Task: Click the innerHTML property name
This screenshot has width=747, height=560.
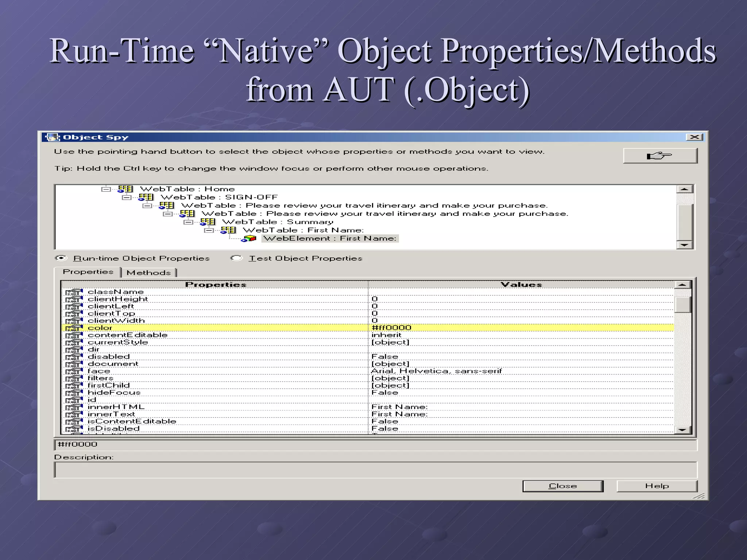Action: [x=116, y=407]
